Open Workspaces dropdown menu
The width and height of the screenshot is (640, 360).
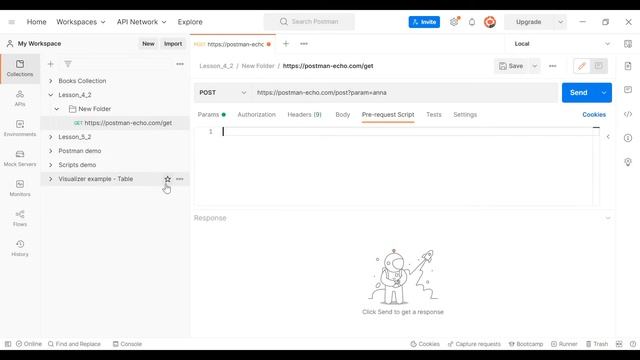(x=81, y=22)
